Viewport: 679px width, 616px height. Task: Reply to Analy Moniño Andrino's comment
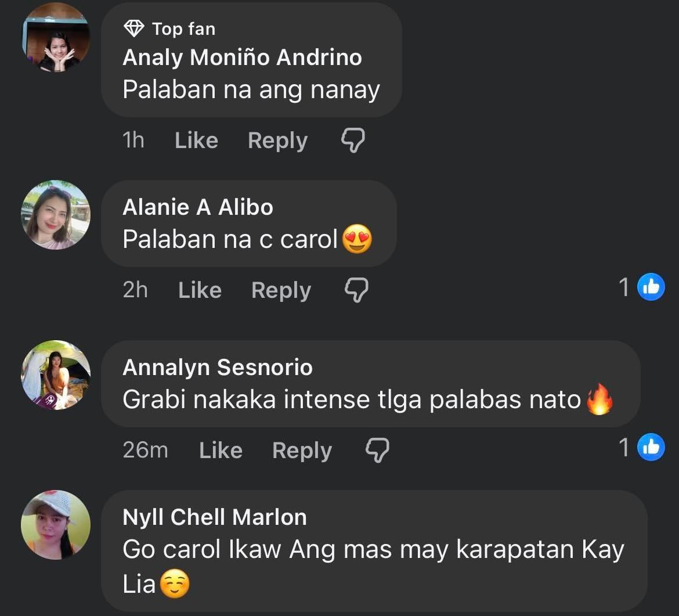pos(277,141)
